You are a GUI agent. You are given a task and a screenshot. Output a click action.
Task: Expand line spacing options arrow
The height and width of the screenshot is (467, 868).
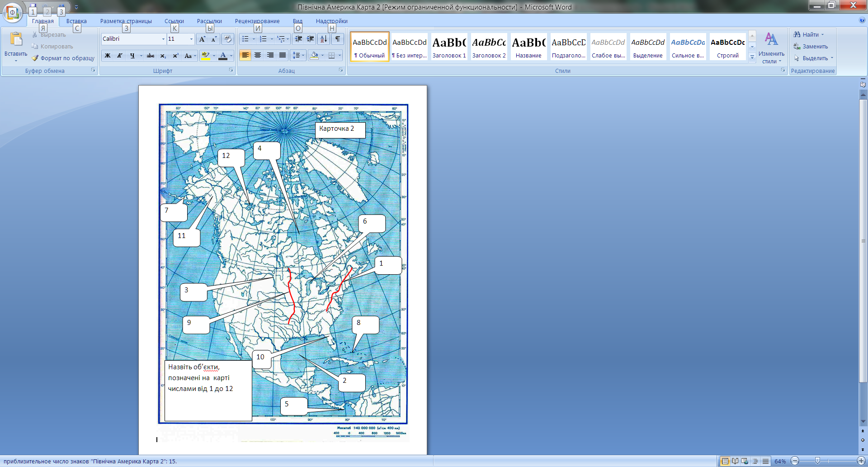[x=303, y=56]
